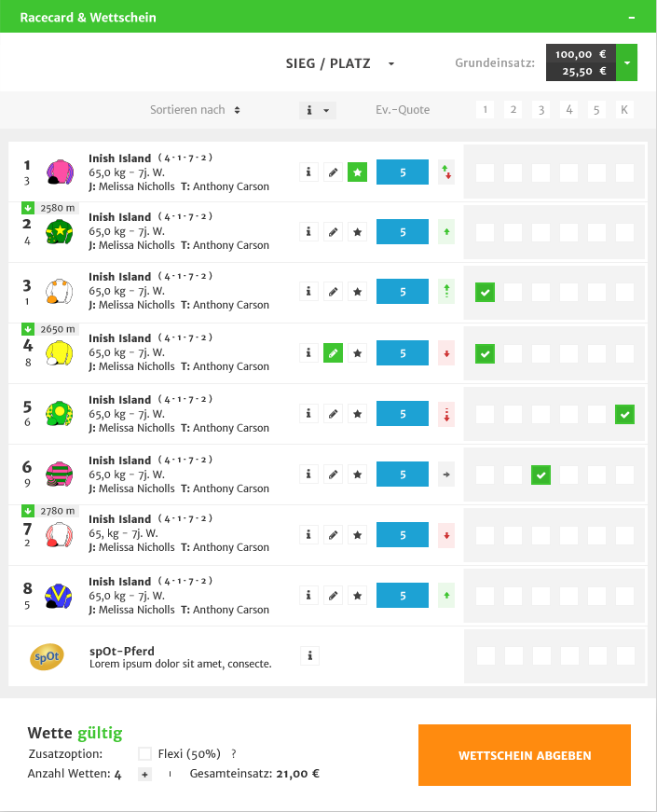
Task: Uncheck position 1 checkbox for horse 3
Action: [486, 292]
